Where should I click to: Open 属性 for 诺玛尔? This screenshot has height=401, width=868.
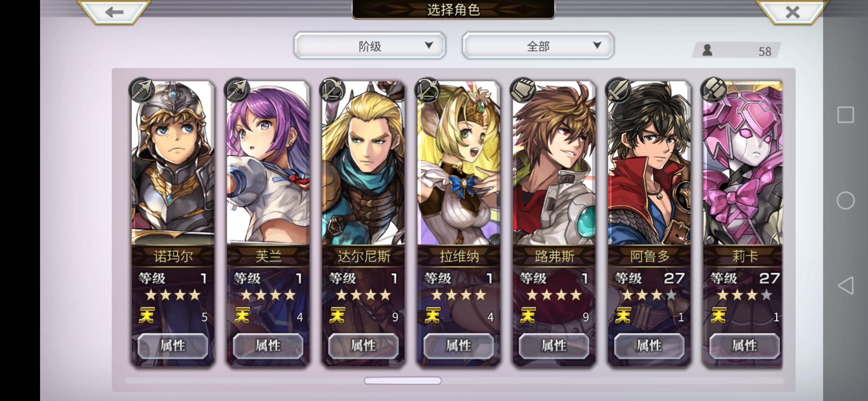[x=173, y=346]
